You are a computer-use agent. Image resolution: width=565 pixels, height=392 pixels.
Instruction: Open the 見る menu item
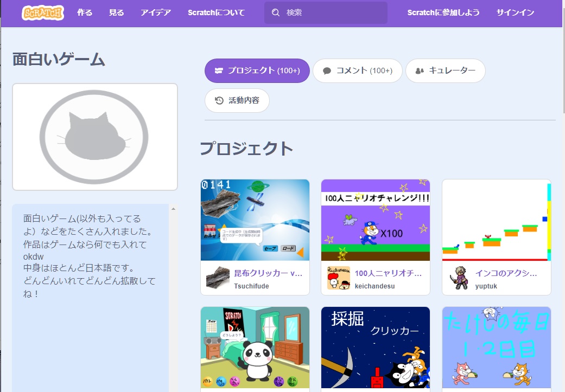tap(116, 12)
